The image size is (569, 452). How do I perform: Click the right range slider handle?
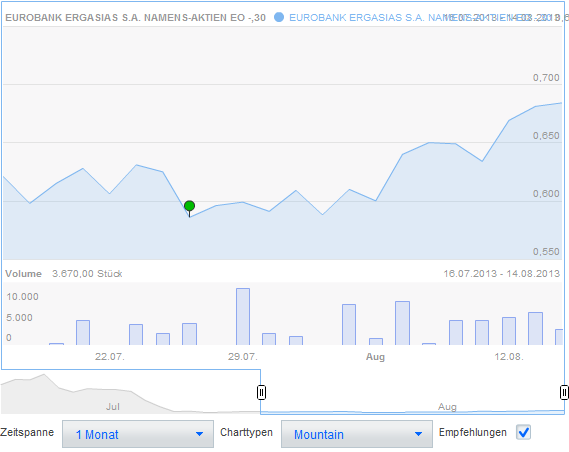tap(564, 392)
